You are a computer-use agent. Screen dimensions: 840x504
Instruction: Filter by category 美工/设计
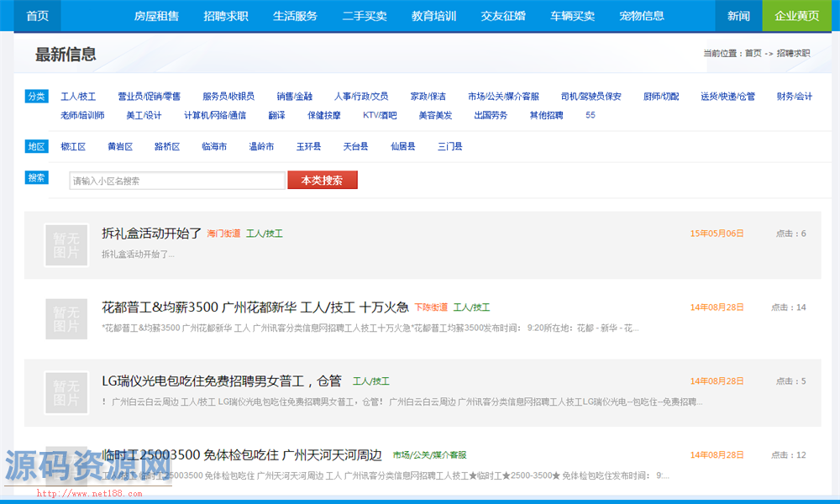[x=144, y=115]
